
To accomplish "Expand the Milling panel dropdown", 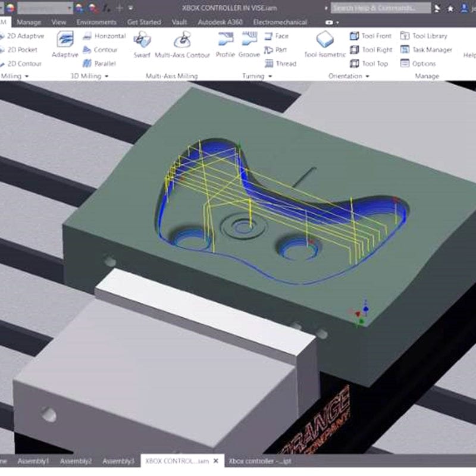I will coord(27,76).
